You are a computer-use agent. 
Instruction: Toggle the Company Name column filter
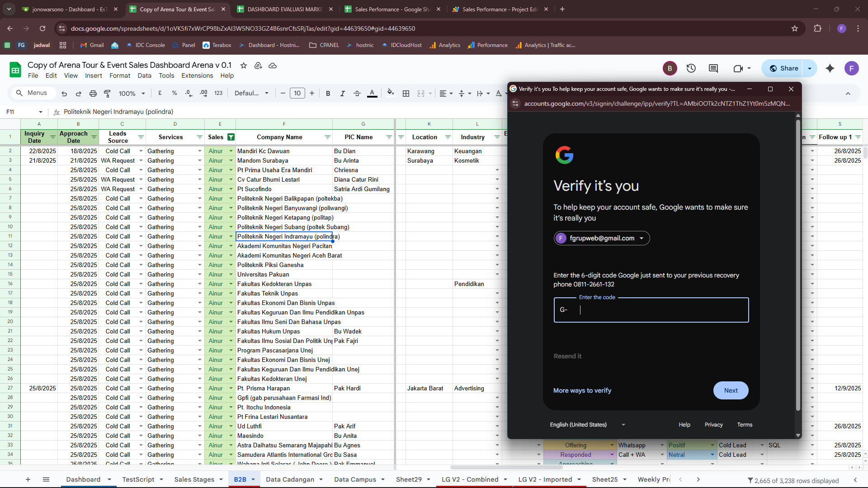[328, 137]
